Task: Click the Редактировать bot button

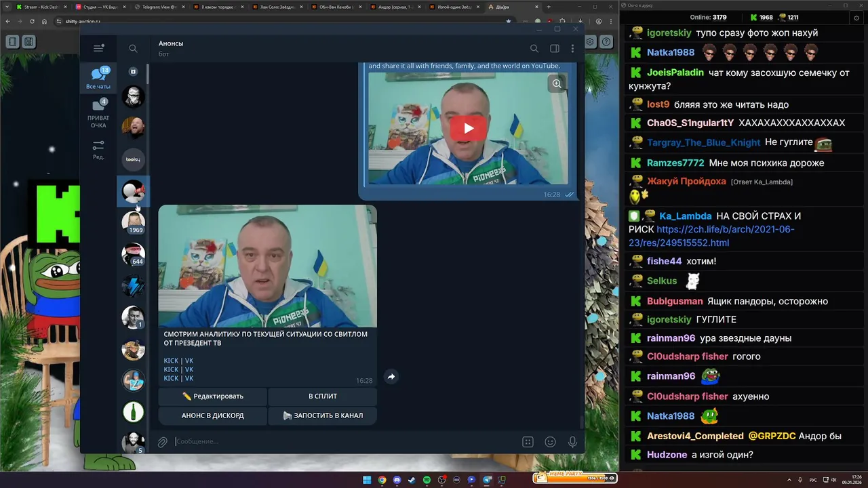Action: (x=213, y=396)
